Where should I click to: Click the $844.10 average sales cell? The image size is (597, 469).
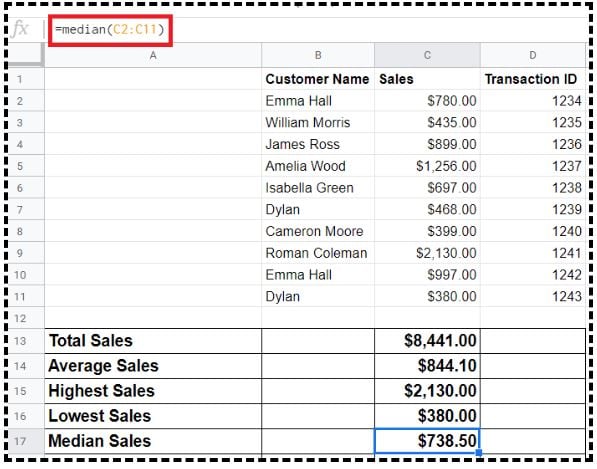[427, 366]
